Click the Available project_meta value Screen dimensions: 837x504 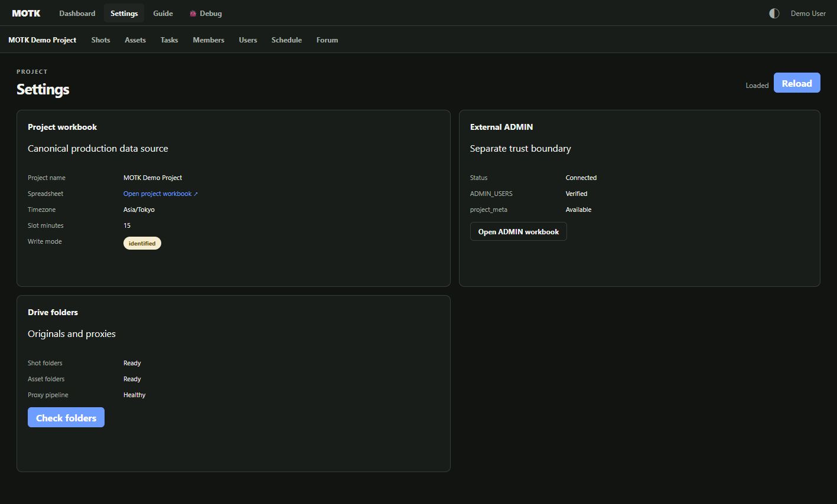pos(578,210)
